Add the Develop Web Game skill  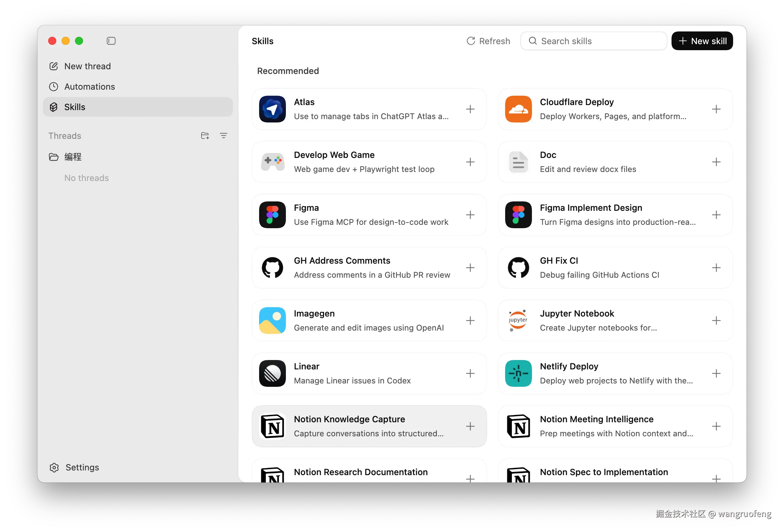pyautogui.click(x=470, y=162)
